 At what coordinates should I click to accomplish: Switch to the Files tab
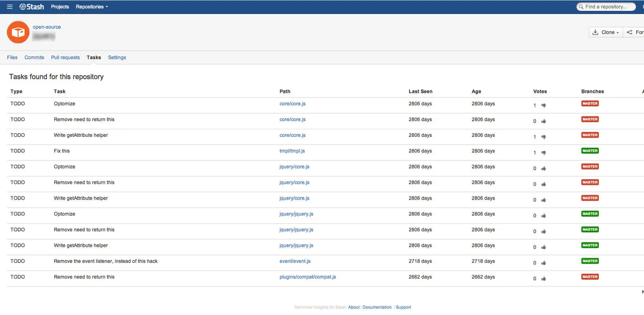12,57
